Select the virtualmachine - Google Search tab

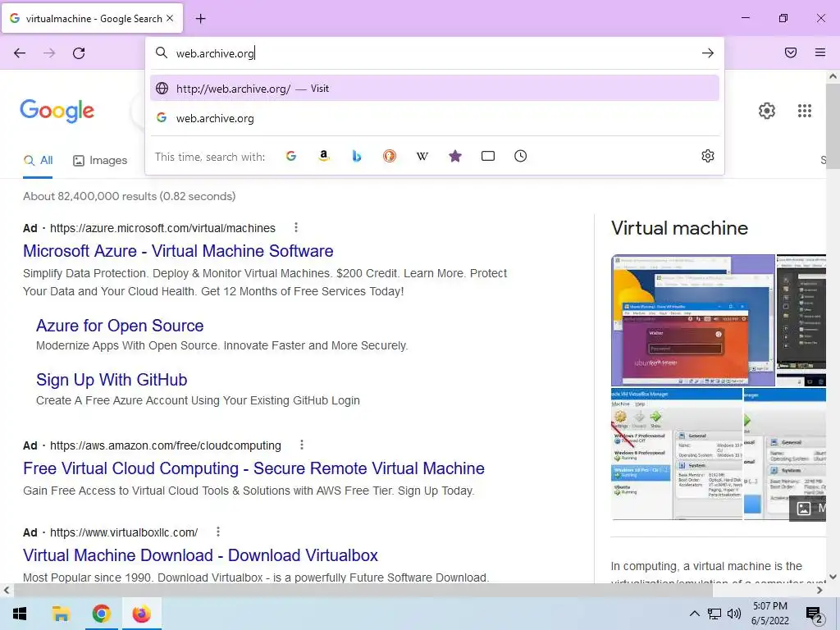[92, 18]
